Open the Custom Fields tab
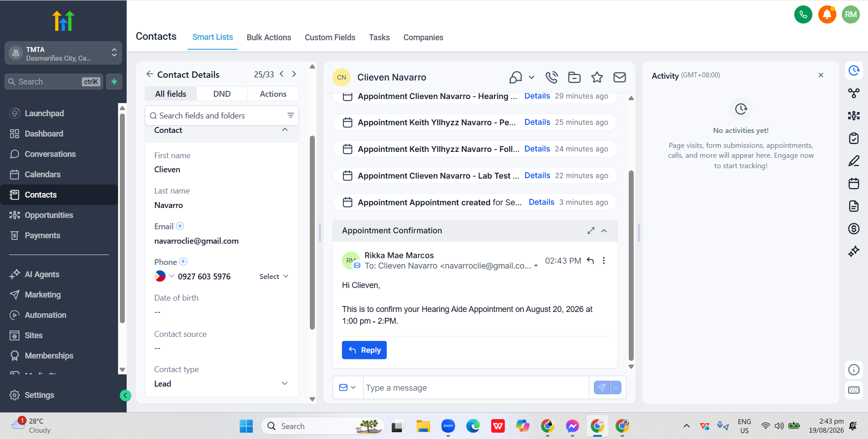The image size is (868, 439). [330, 38]
